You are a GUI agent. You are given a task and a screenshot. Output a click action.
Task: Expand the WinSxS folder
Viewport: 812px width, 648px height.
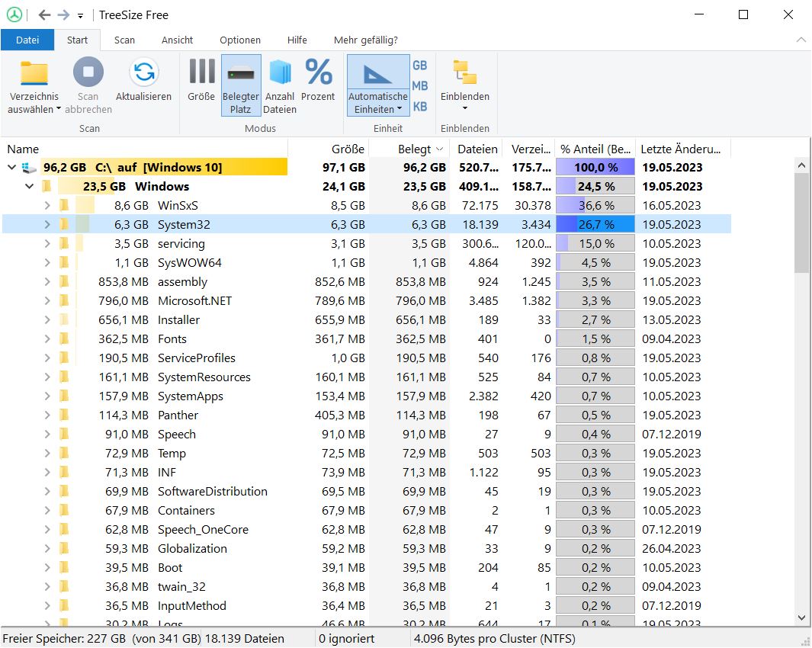tap(47, 206)
